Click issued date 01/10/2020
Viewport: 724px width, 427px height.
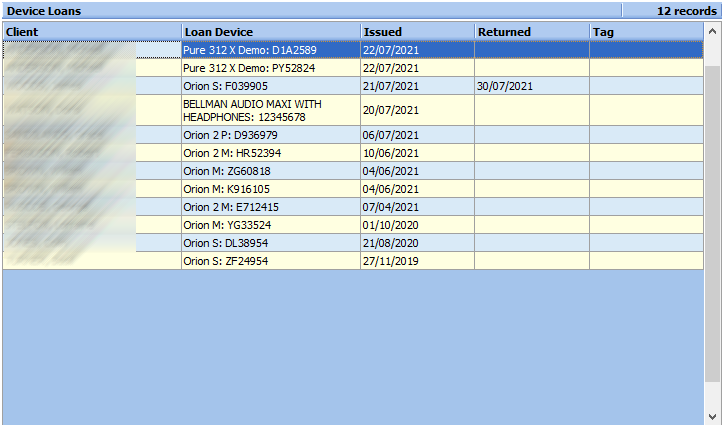(391, 225)
